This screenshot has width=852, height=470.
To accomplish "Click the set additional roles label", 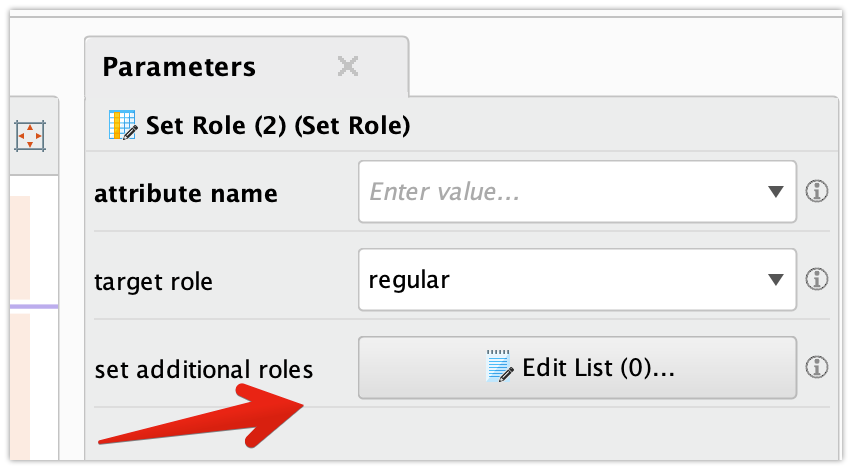I will (203, 370).
